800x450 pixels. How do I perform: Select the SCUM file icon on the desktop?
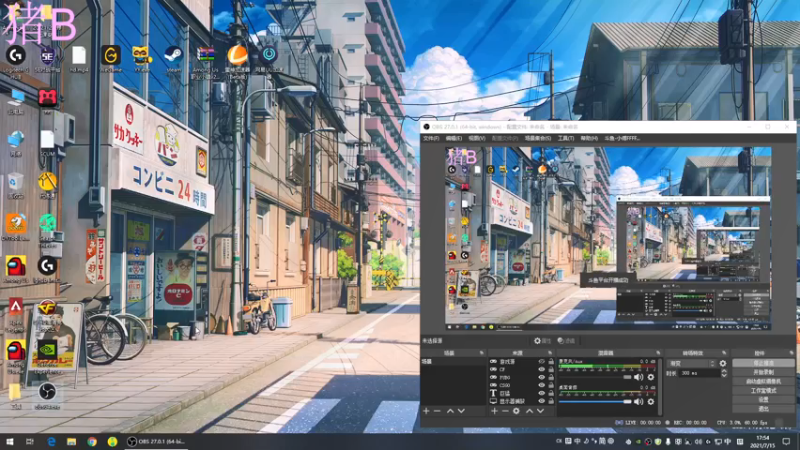[47, 140]
